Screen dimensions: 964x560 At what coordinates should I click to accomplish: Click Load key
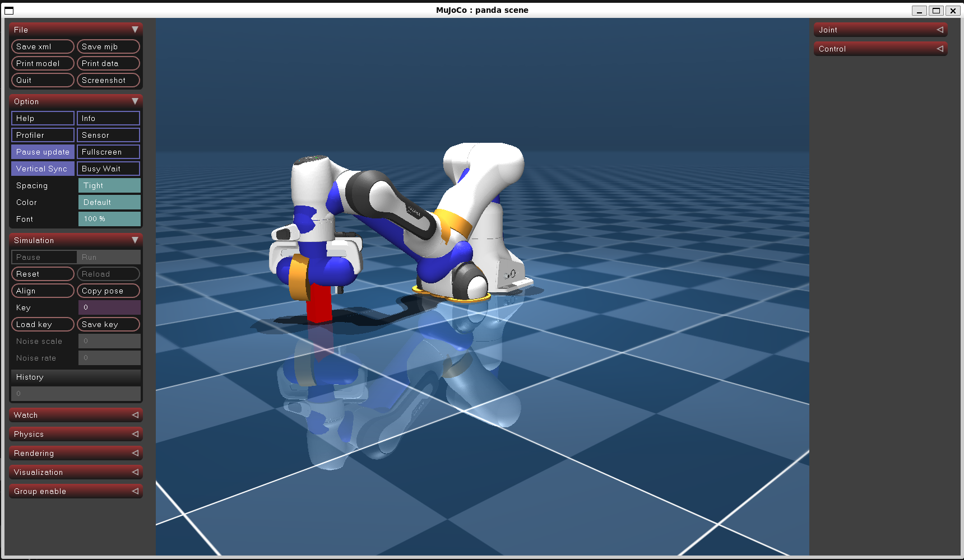coord(43,324)
